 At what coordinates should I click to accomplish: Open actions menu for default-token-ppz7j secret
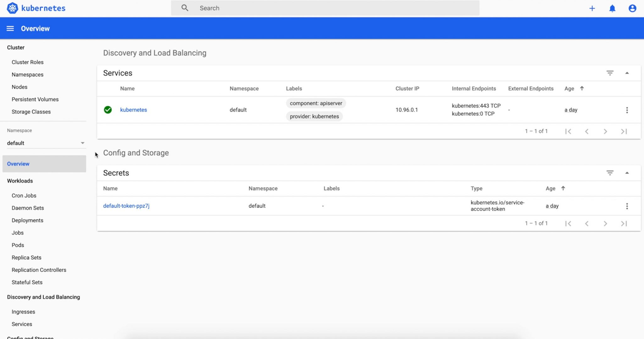pos(627,206)
